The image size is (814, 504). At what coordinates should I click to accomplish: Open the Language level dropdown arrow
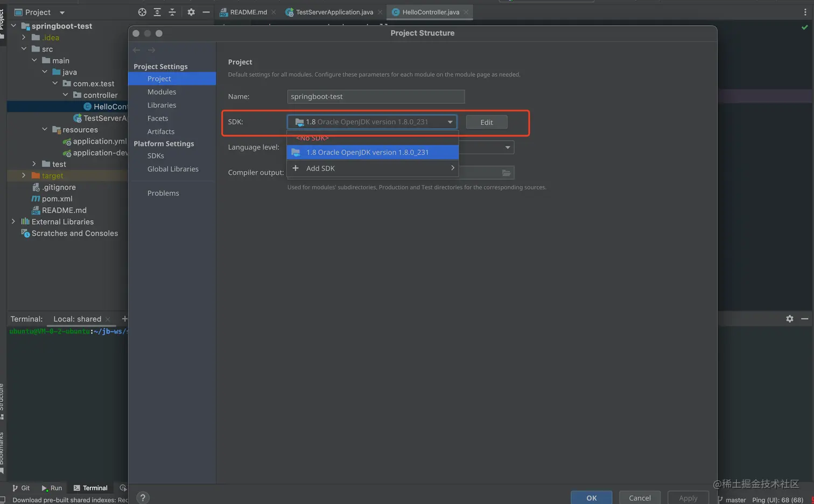pos(507,147)
